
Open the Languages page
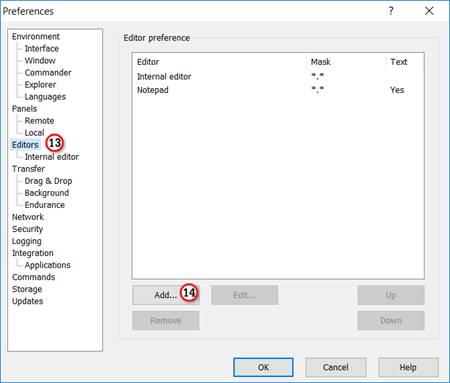point(45,97)
